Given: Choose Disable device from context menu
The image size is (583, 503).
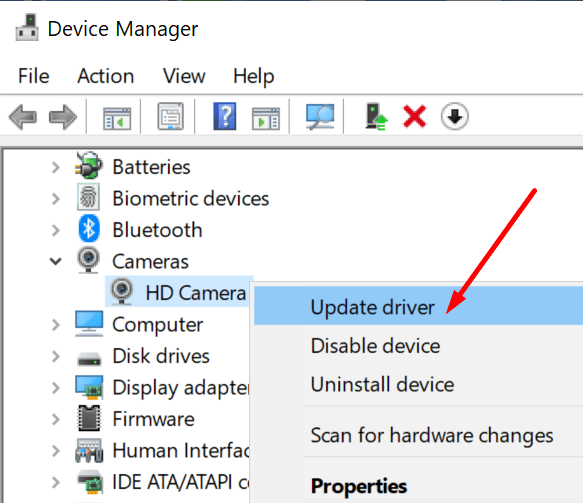Looking at the screenshot, I should pyautogui.click(x=418, y=346).
